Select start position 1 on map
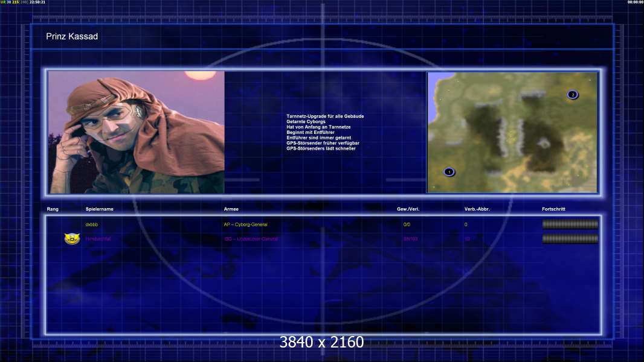The image size is (644, 362). 449,172
